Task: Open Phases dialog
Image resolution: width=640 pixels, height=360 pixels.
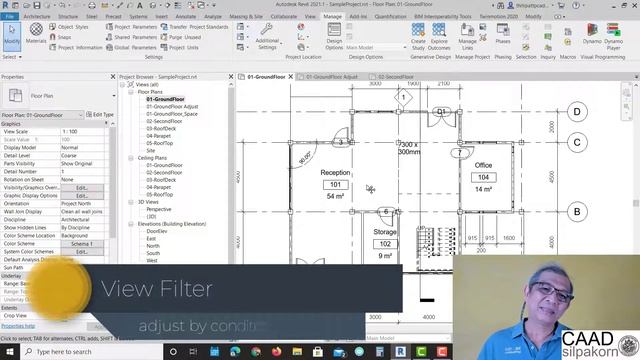Action: [x=503, y=33]
